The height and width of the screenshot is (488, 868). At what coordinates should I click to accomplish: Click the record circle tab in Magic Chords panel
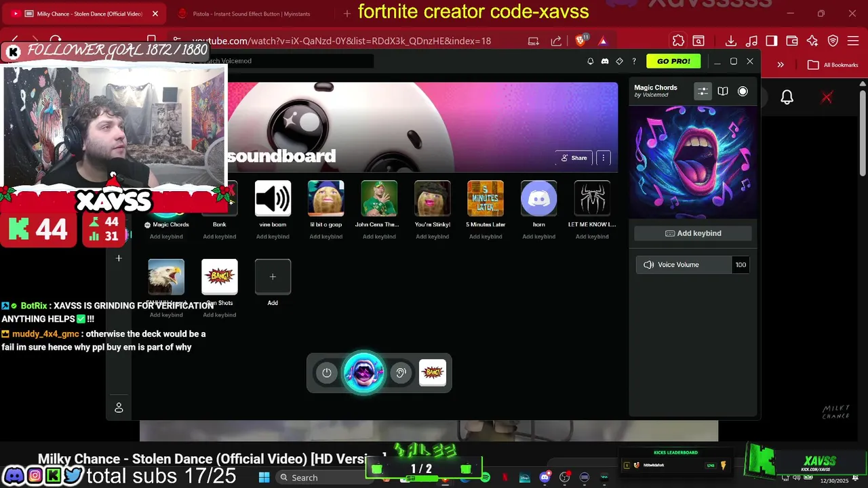click(x=743, y=91)
